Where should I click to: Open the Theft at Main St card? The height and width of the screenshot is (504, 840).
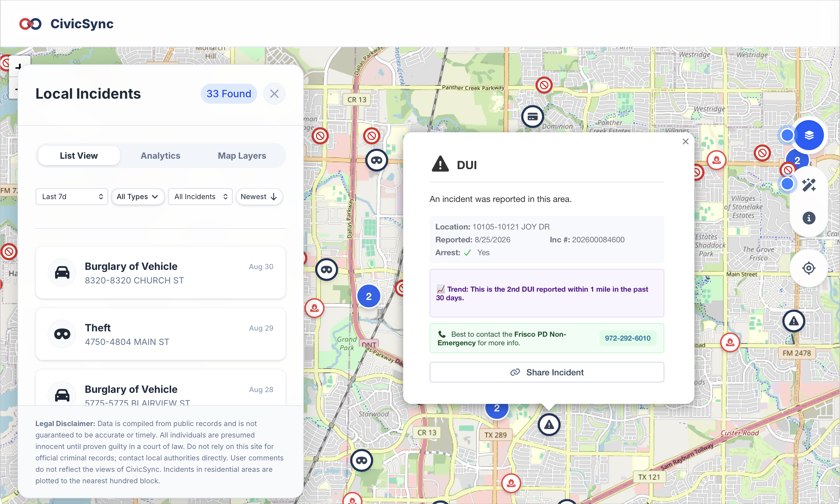click(x=160, y=334)
